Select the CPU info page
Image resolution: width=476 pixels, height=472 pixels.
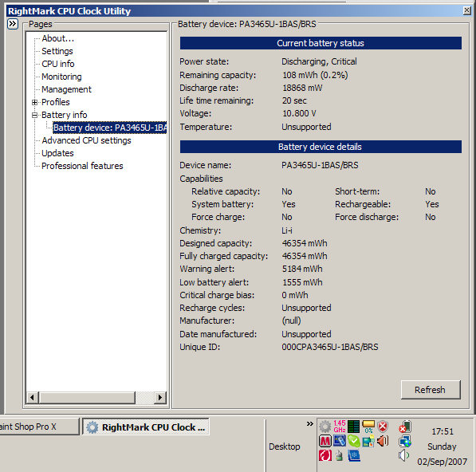(58, 64)
